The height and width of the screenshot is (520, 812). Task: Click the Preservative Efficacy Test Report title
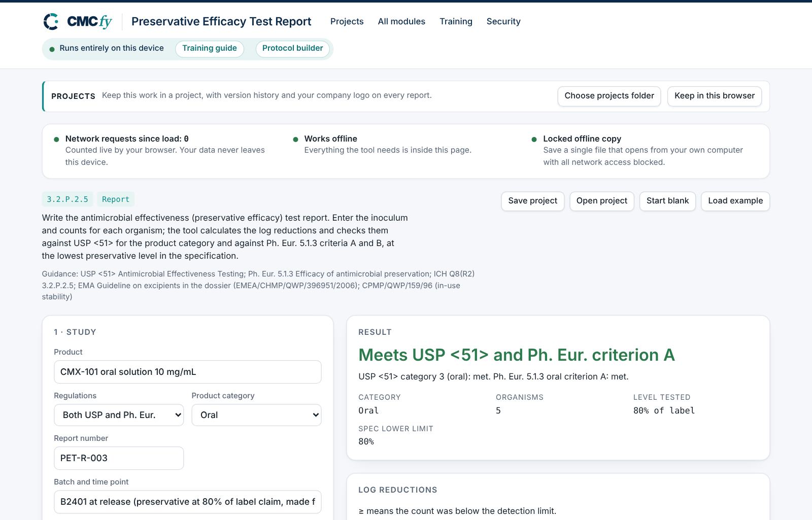click(221, 21)
